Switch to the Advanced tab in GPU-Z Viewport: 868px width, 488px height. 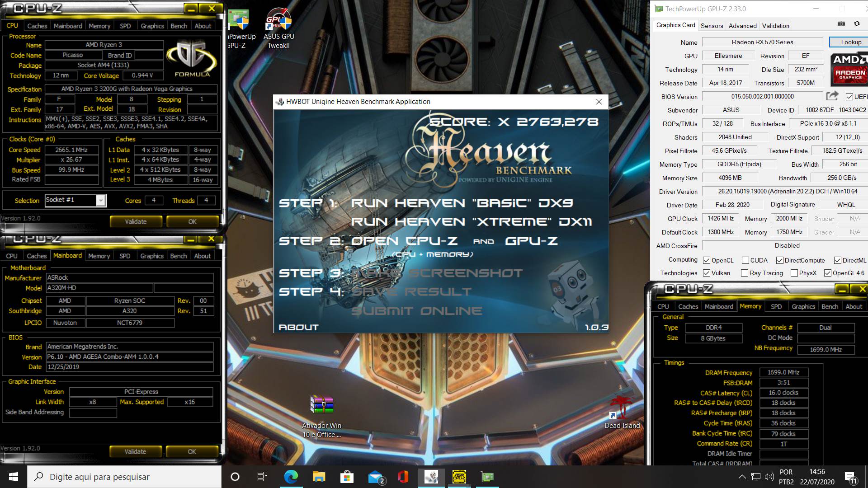pyautogui.click(x=742, y=26)
